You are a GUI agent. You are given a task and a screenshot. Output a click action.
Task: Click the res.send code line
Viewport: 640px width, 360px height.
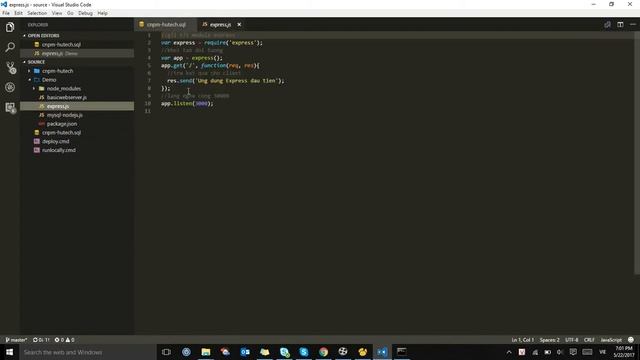[x=226, y=81]
